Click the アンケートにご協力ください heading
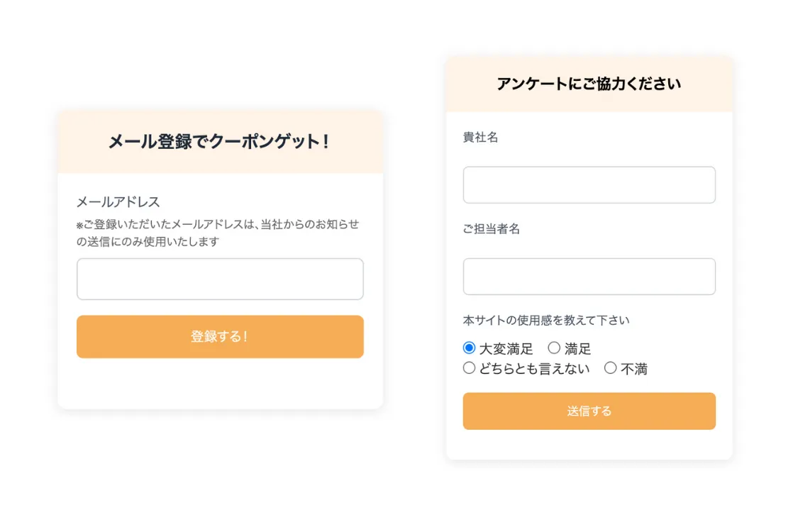The image size is (798, 532). 589,84
